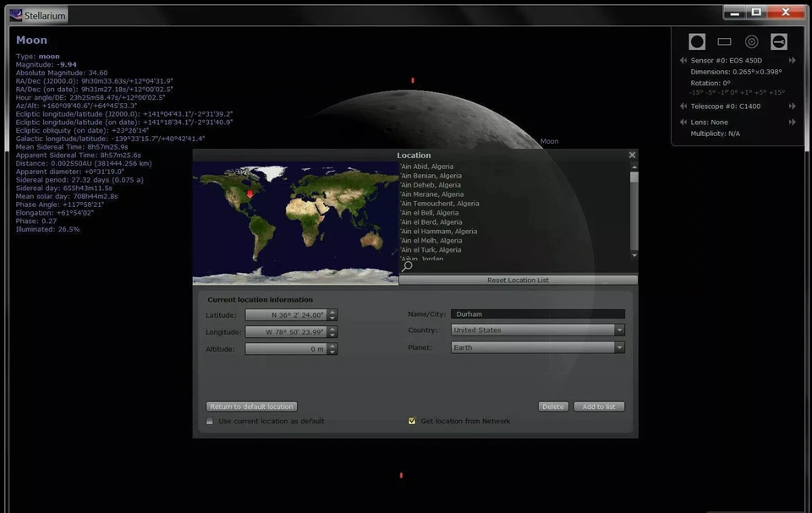
Task: Click the Add to list button
Action: click(599, 406)
